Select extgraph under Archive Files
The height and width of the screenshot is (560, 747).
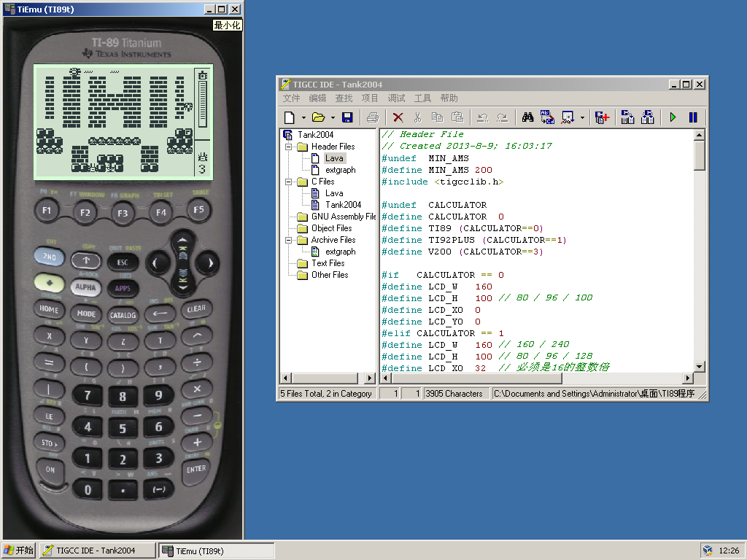[340, 252]
